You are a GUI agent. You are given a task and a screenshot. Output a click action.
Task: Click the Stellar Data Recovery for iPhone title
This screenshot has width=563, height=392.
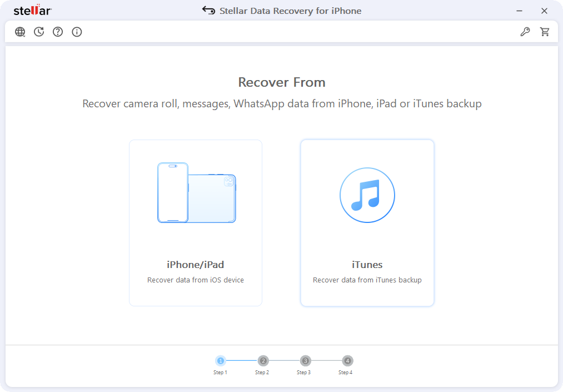click(289, 11)
